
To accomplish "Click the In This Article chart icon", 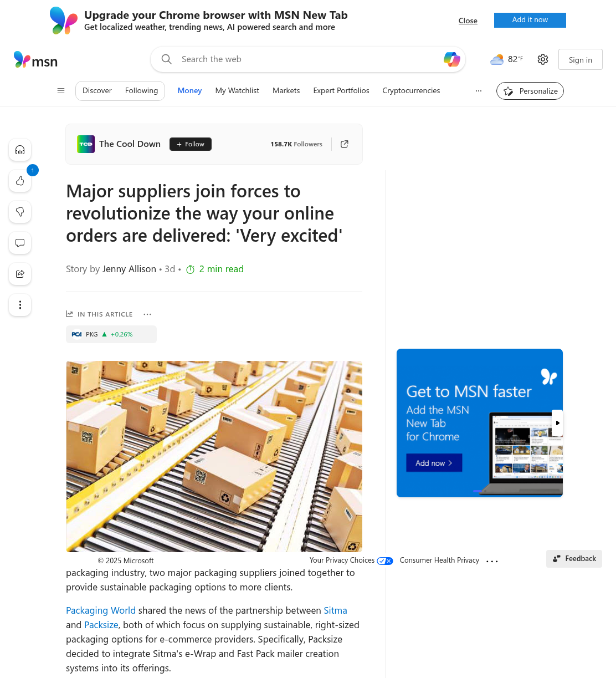I will click(69, 314).
